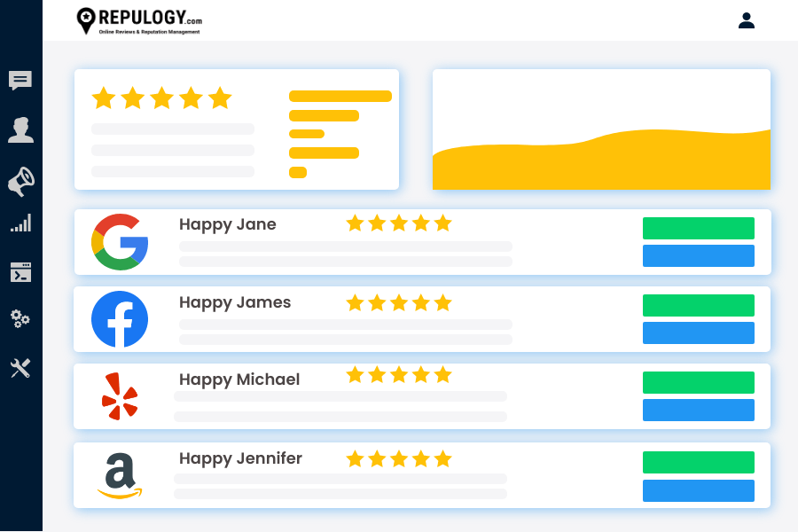Click the Repulogy.com logo
798x532 pixels.
point(139,20)
